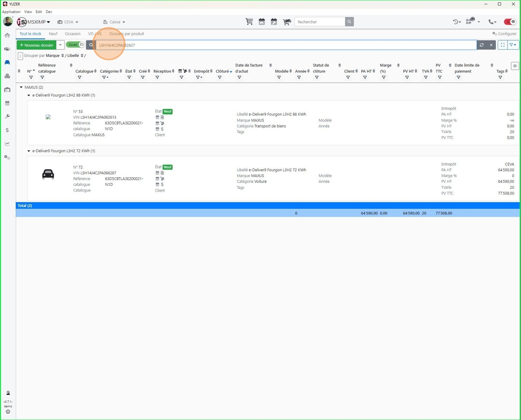
Task: Collapse e-Deliver9 Fourgon L3H2 88 KWh group
Action: (x=29, y=95)
